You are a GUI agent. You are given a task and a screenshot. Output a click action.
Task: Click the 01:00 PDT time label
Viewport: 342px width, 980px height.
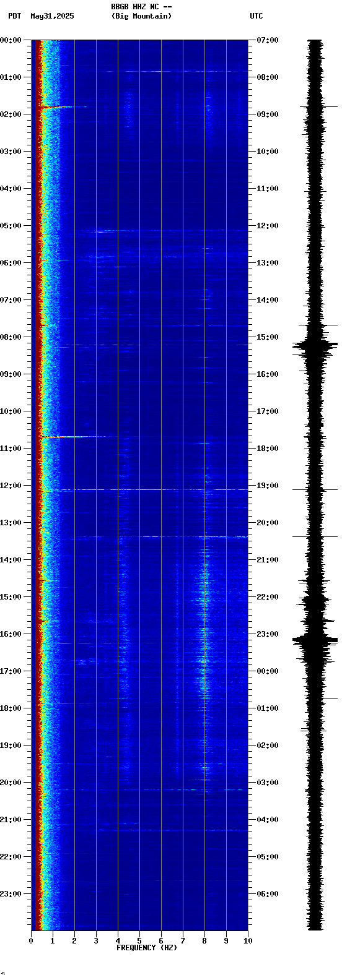[11, 77]
